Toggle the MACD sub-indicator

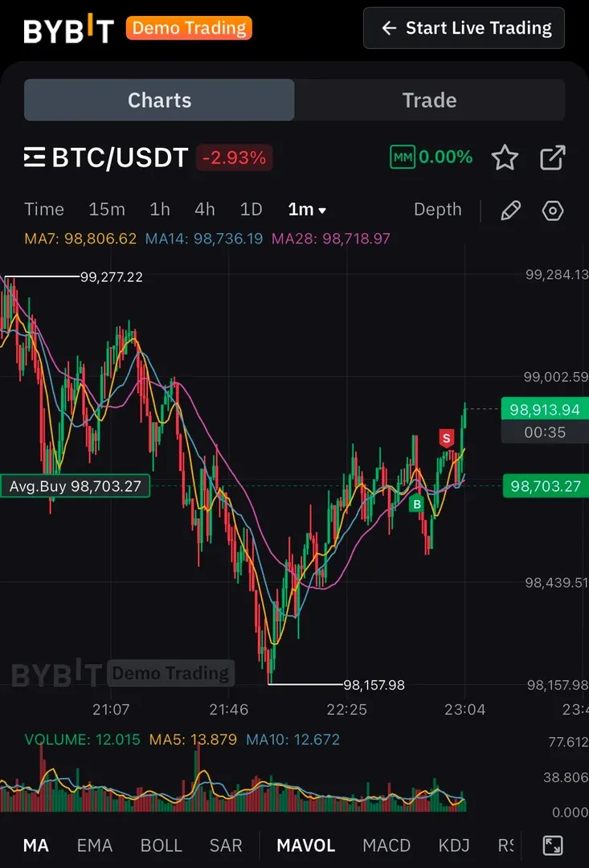pyautogui.click(x=387, y=845)
